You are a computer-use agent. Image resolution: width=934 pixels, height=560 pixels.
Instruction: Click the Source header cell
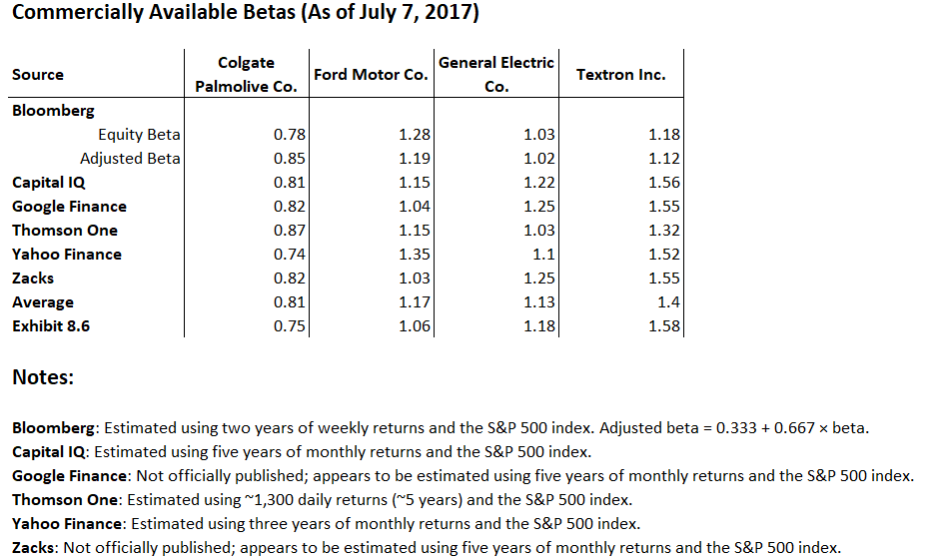click(38, 75)
